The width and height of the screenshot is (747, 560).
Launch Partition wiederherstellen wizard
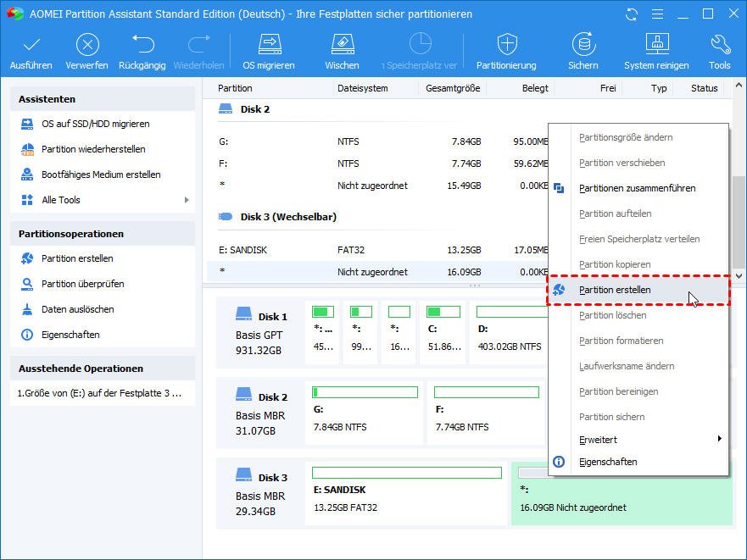point(93,149)
